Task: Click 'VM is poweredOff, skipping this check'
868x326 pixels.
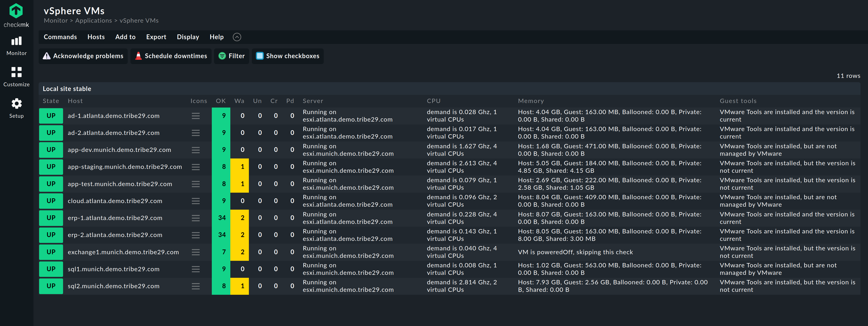Action: click(x=575, y=252)
